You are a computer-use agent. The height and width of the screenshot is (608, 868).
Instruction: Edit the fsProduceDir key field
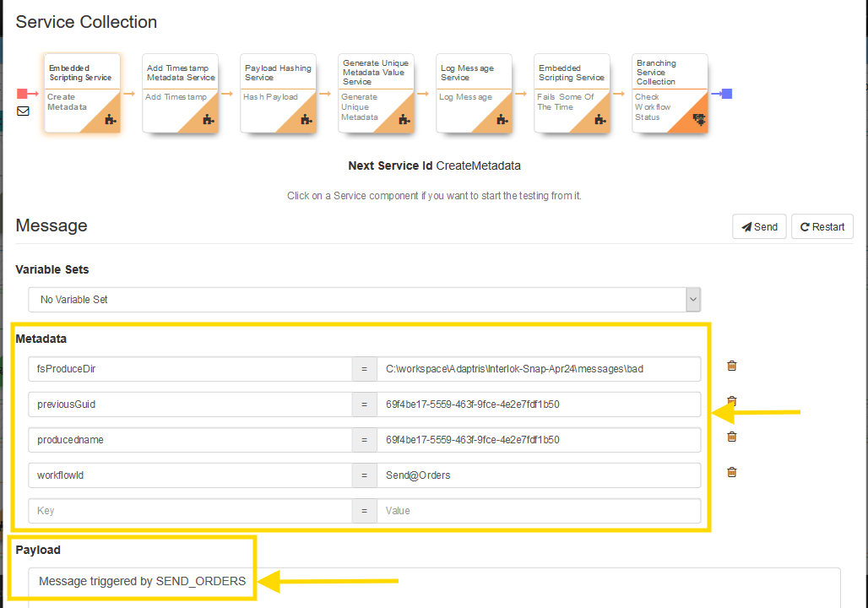click(190, 369)
